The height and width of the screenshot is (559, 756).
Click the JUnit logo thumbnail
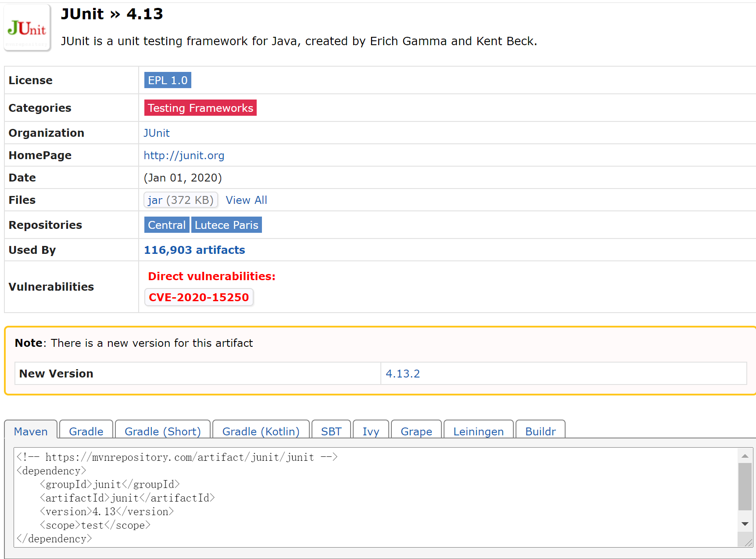27,28
